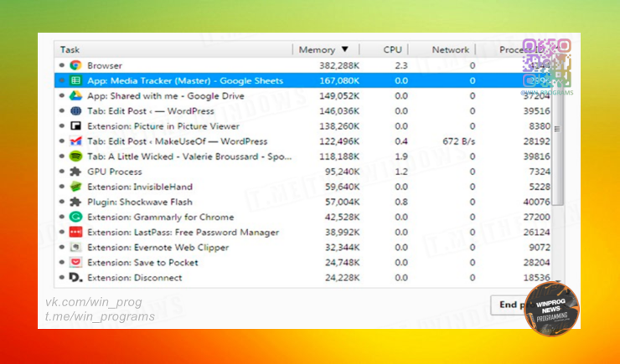Click the Picture in Picture Viewer extension icon
The height and width of the screenshot is (364, 620).
click(75, 126)
